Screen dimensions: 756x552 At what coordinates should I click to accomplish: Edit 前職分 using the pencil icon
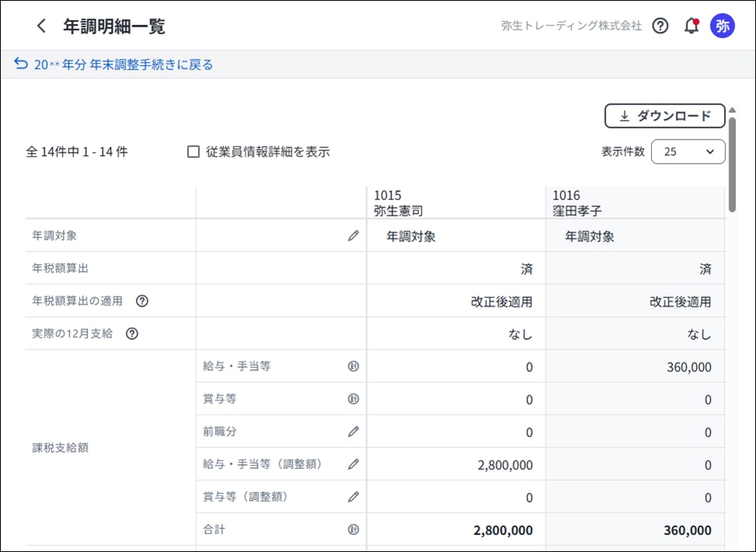pos(353,432)
